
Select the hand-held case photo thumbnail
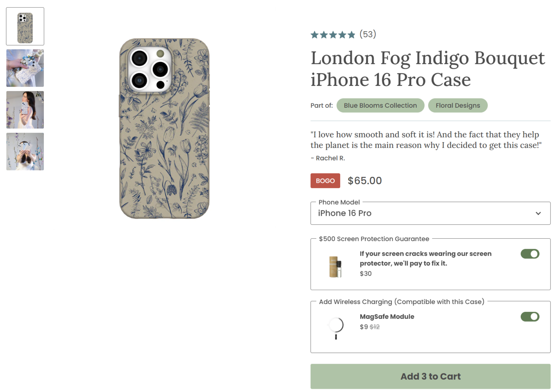point(25,68)
